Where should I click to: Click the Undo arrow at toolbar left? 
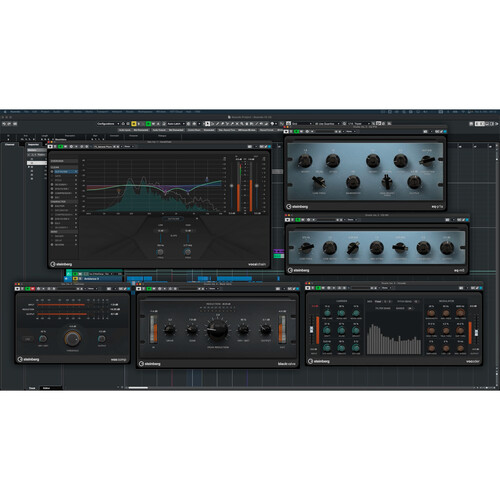point(4,124)
